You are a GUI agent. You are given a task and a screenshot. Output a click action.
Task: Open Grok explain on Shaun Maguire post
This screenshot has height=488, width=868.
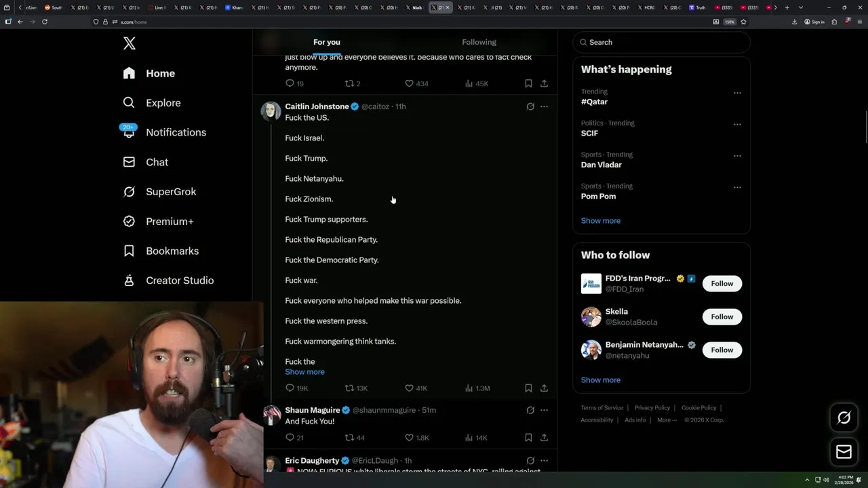coord(530,410)
